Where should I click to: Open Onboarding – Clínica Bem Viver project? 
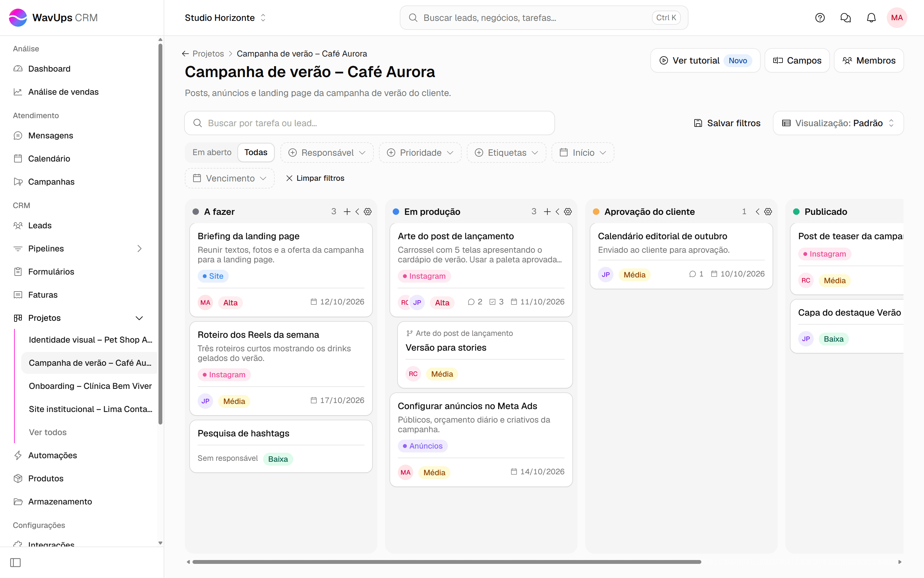90,386
